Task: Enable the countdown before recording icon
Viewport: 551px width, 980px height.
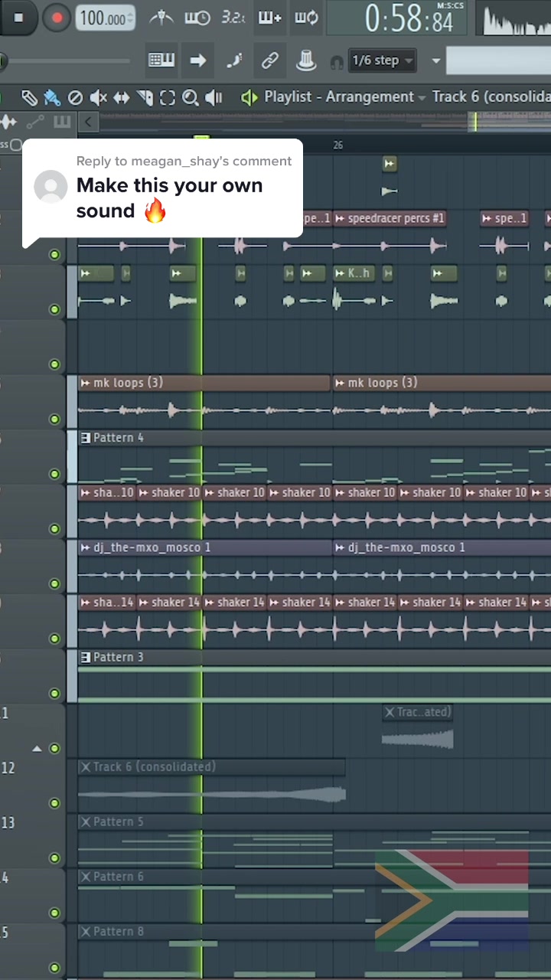Action: click(233, 17)
